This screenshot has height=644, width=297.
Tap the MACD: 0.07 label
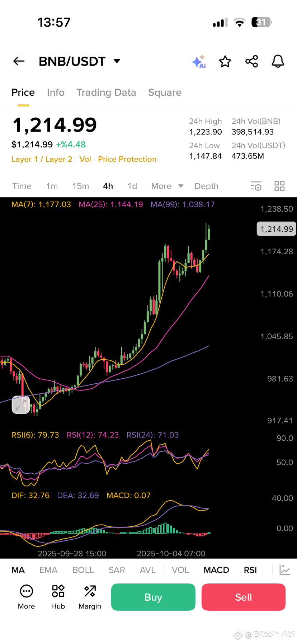tap(128, 496)
